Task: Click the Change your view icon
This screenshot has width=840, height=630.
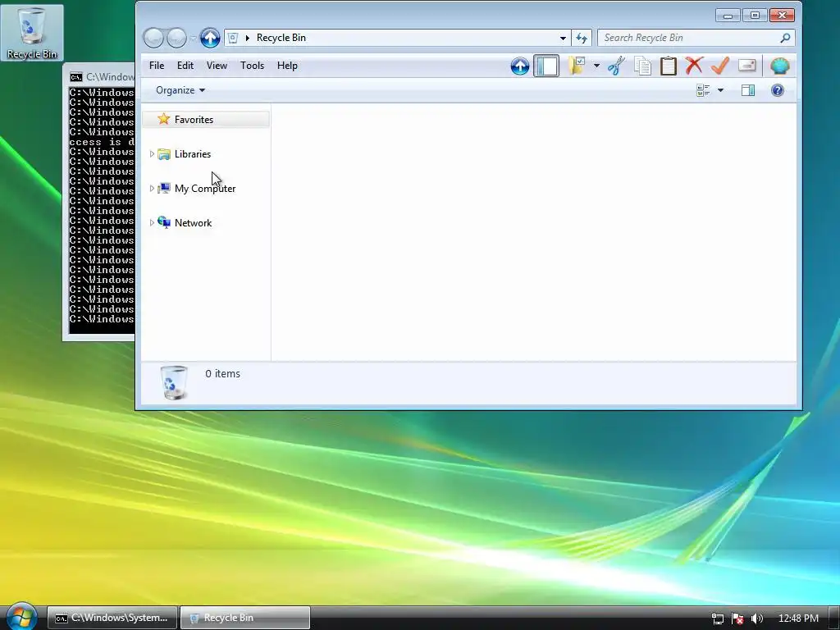Action: (703, 90)
